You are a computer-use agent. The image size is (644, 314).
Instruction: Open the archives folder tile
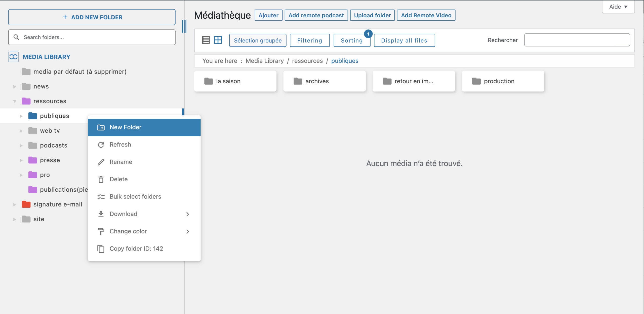coord(324,81)
